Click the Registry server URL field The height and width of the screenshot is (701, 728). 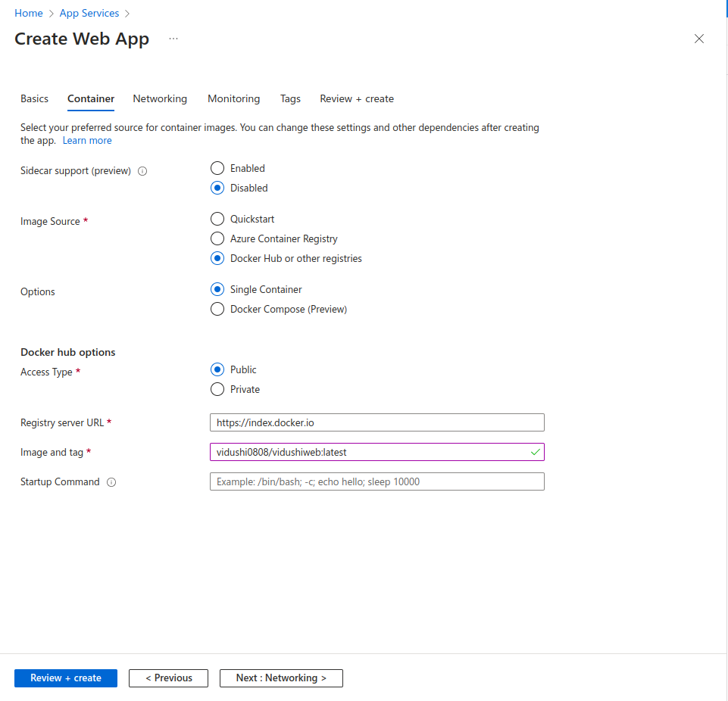(x=376, y=422)
